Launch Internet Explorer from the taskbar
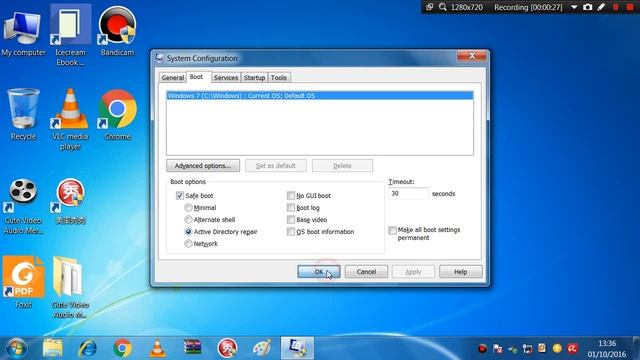Viewport: 640px width, 360px height. coord(87,348)
